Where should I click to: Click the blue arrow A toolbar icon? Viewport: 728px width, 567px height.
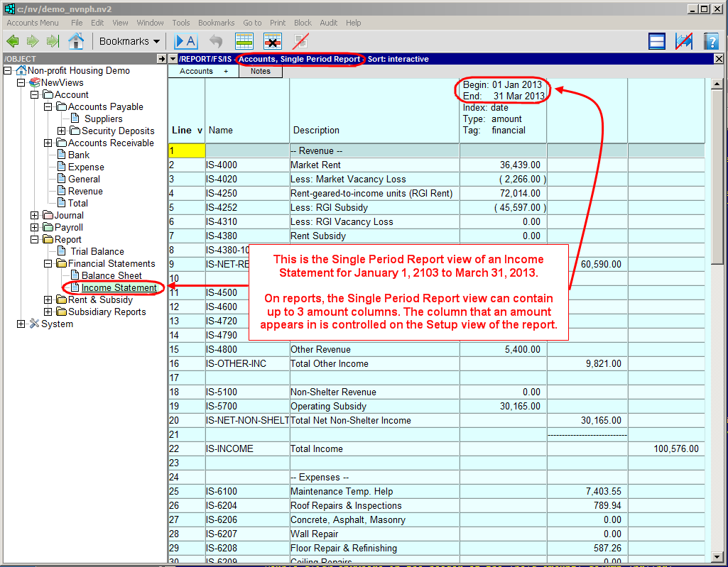point(185,41)
